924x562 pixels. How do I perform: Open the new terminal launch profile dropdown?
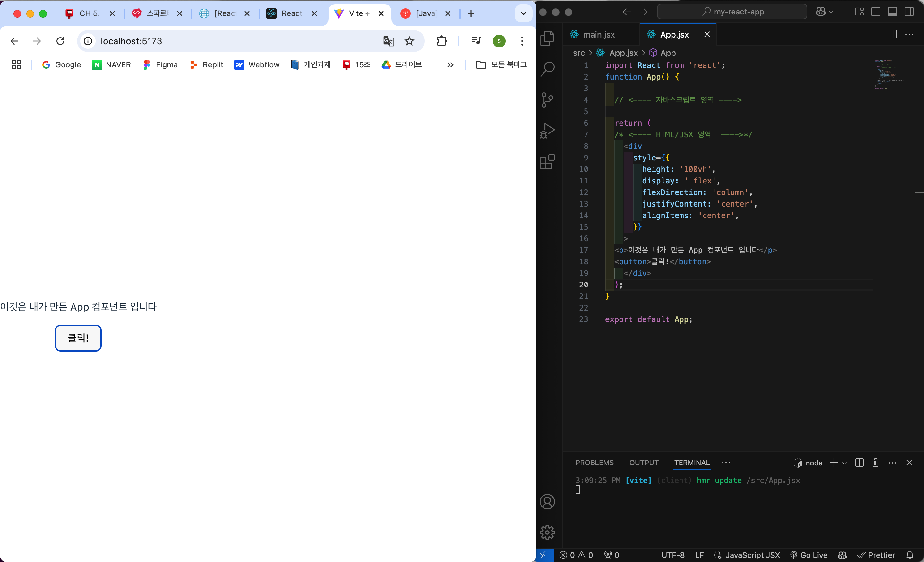[x=844, y=463]
